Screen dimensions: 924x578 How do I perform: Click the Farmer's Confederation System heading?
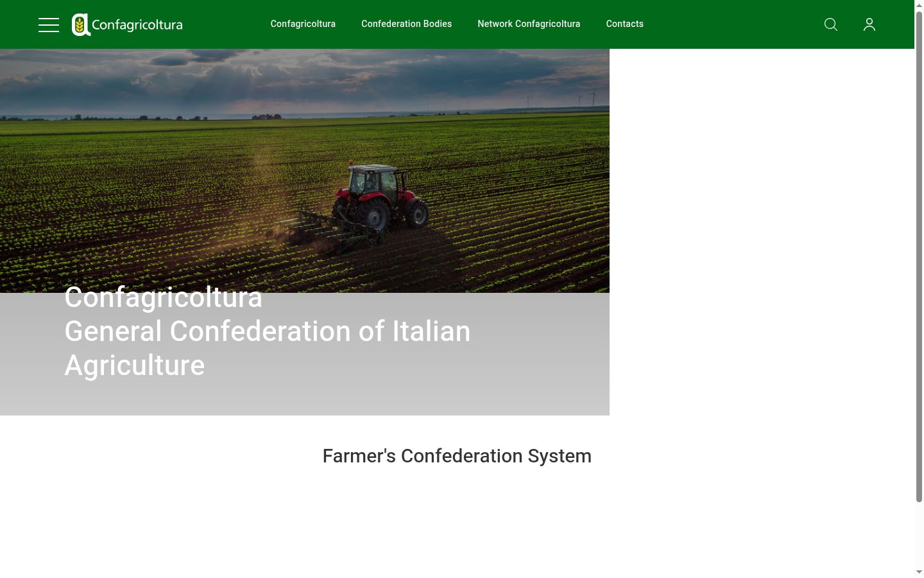point(457,456)
